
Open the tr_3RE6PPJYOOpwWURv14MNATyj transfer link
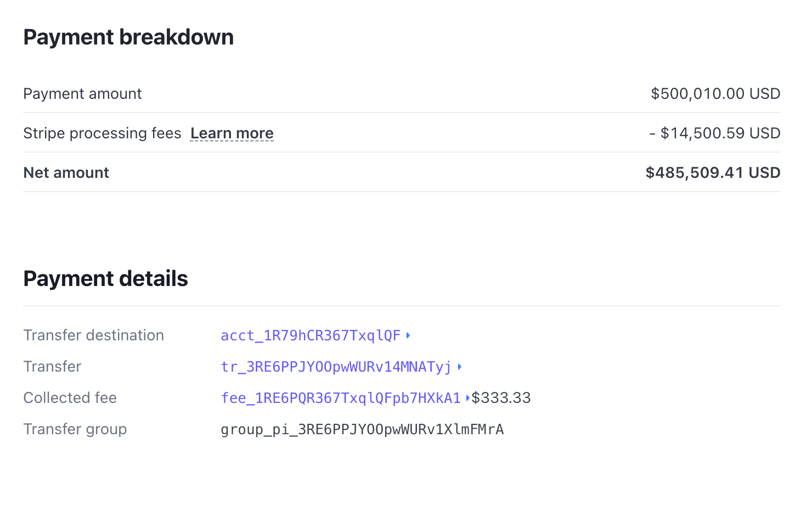pos(336,367)
